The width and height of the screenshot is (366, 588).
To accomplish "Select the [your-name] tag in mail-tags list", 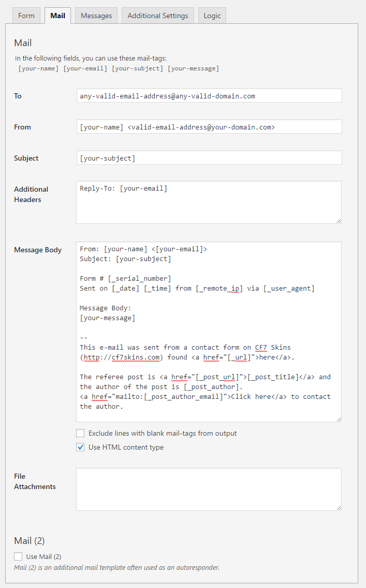I will pyautogui.click(x=38, y=68).
